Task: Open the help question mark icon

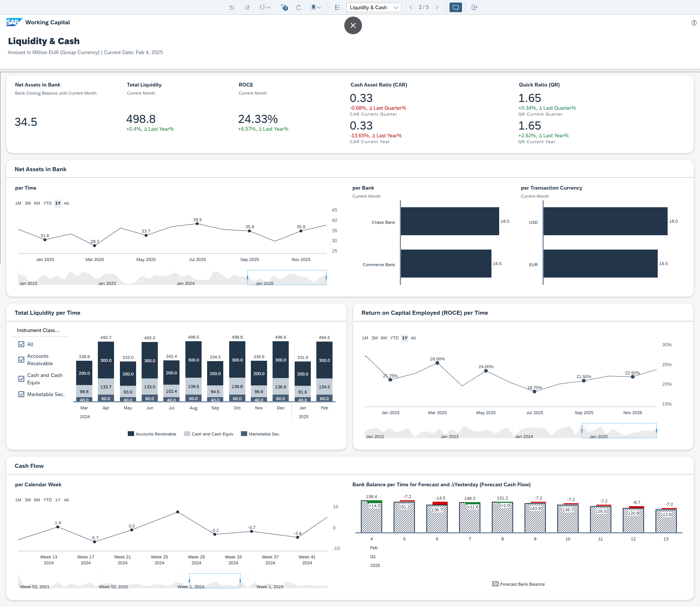Action: [x=693, y=23]
